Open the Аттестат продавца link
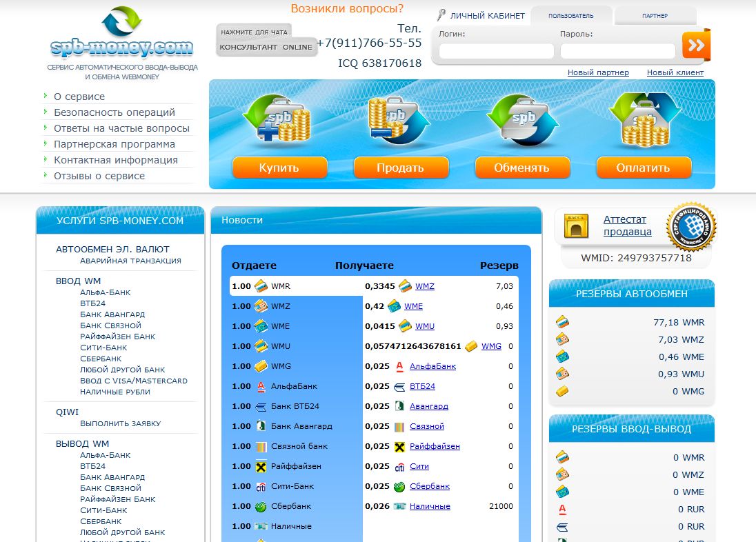This screenshot has width=756, height=542. click(627, 225)
